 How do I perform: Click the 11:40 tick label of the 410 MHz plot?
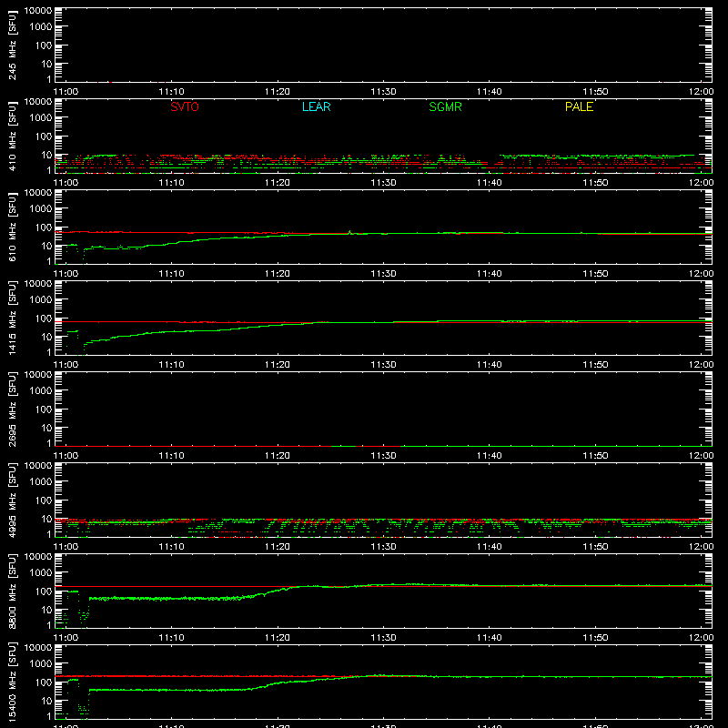point(490,183)
